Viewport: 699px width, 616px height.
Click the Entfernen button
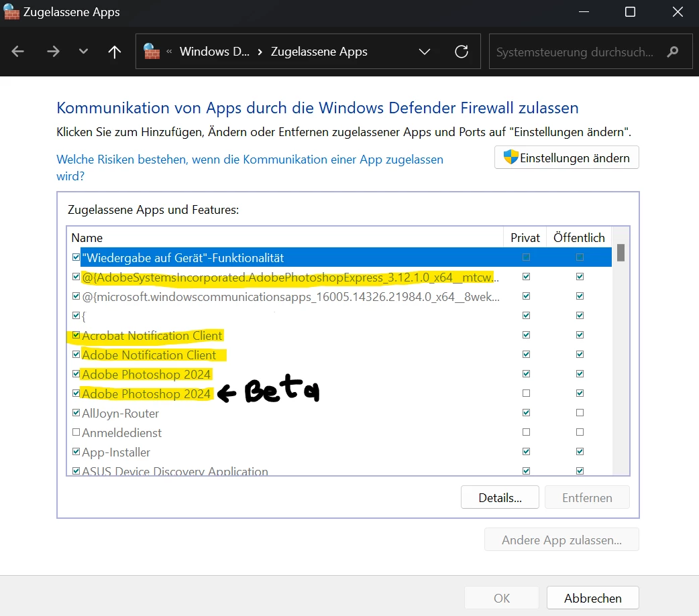click(587, 497)
